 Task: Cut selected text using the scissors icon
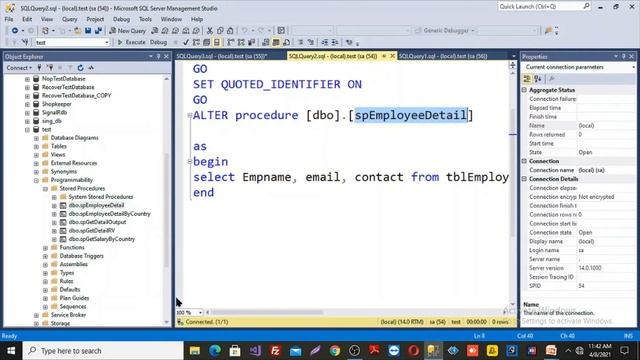tap(210, 31)
